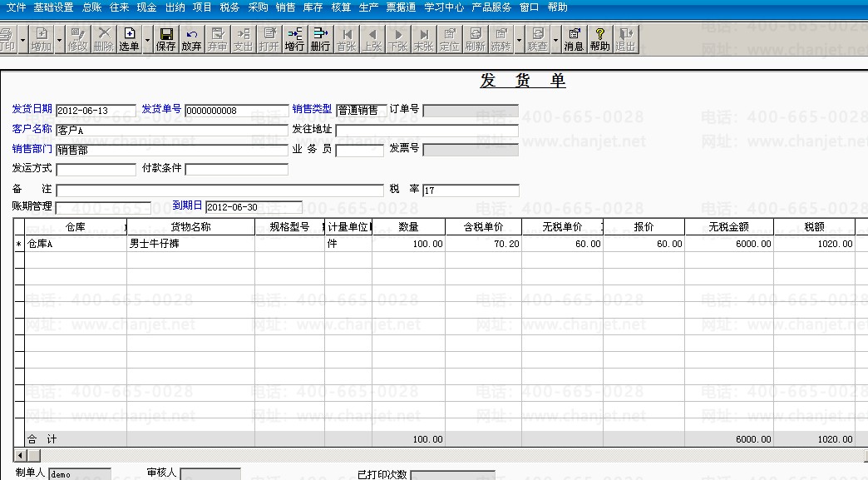
Task: Click the 增加 add toolbar icon
Action: (41, 39)
